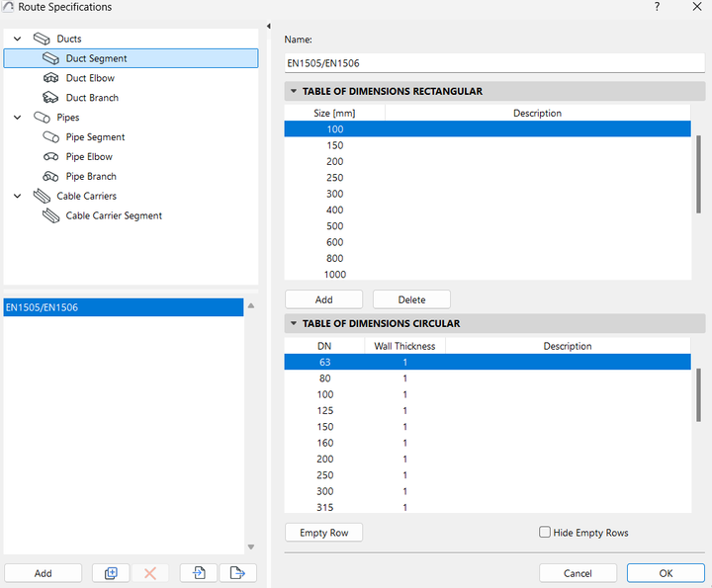Click Add below the specifications list
This screenshot has height=588, width=712.
pyautogui.click(x=44, y=573)
